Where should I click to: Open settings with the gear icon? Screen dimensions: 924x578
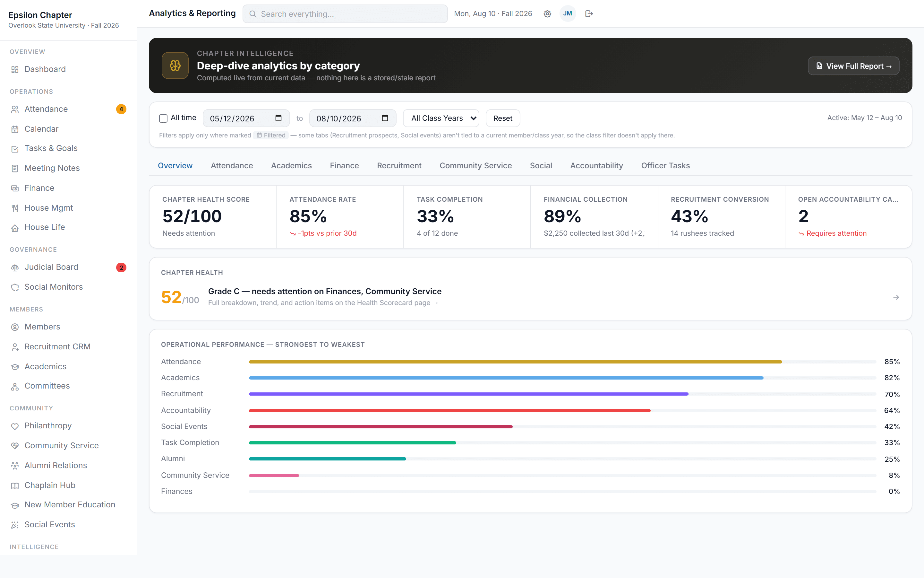(547, 14)
